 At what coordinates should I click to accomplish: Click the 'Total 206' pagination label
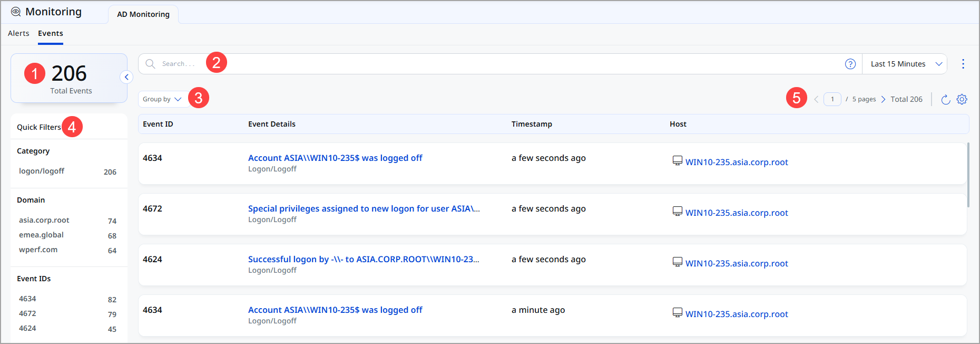[906, 99]
